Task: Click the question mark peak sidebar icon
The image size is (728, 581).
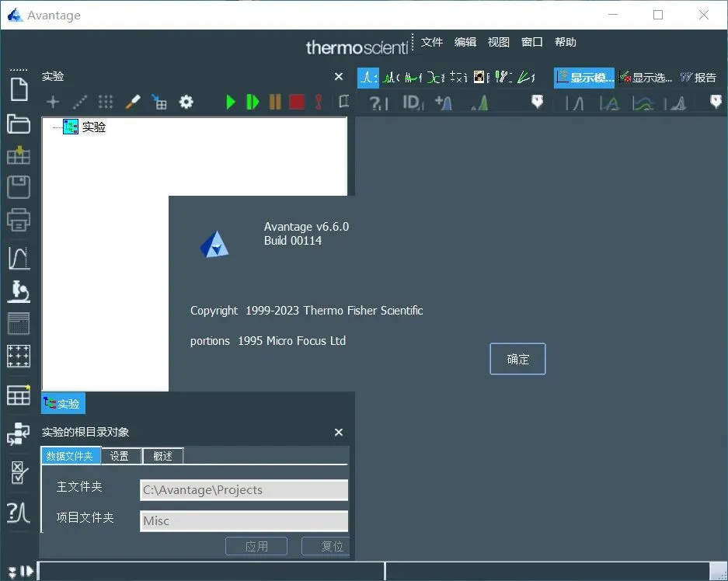Action: (x=19, y=513)
